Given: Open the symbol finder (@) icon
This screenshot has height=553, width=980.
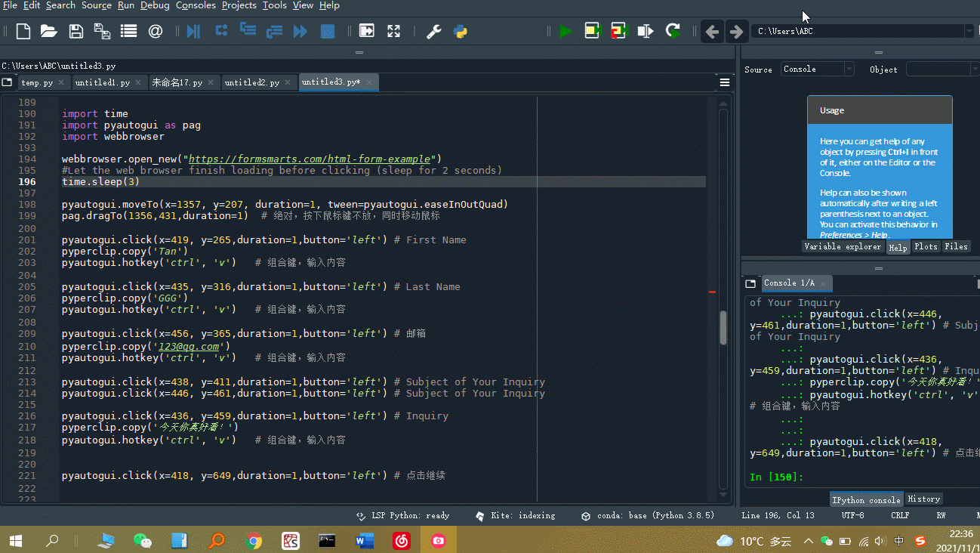Looking at the screenshot, I should [156, 31].
